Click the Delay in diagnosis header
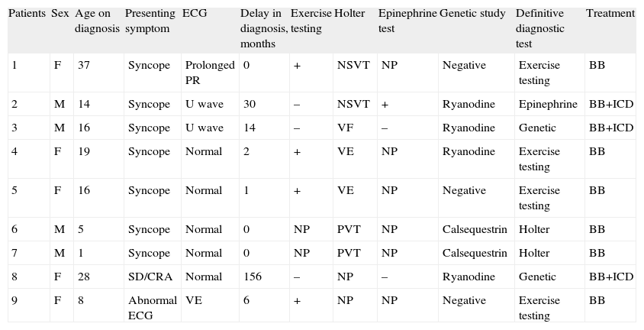 263,28
